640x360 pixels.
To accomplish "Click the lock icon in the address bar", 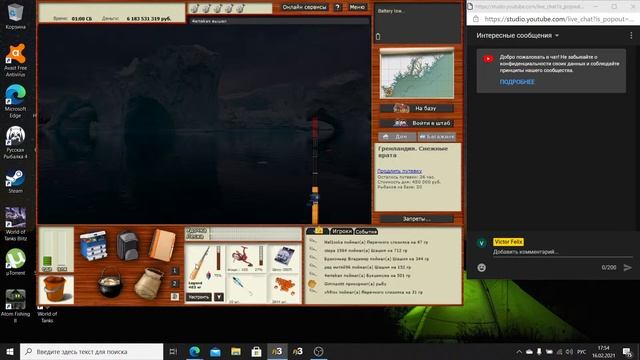I will pyautogui.click(x=476, y=19).
